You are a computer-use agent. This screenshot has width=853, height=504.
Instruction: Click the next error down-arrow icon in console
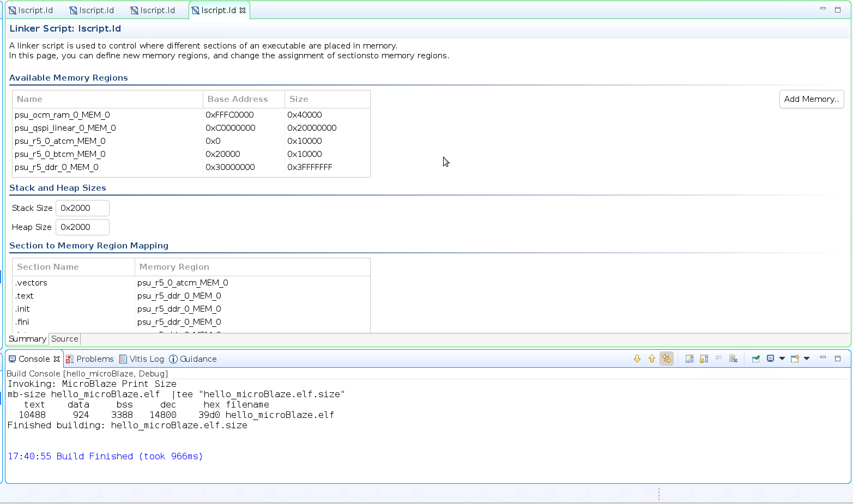tap(637, 359)
